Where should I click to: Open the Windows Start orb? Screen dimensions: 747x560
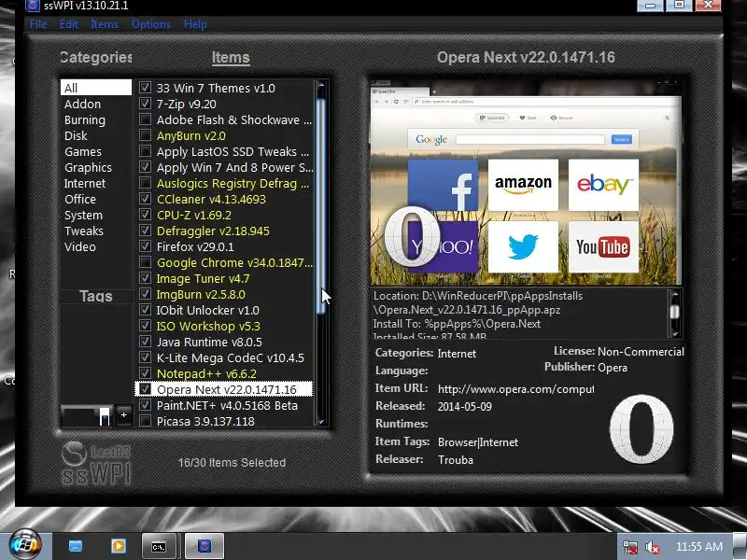coord(25,544)
